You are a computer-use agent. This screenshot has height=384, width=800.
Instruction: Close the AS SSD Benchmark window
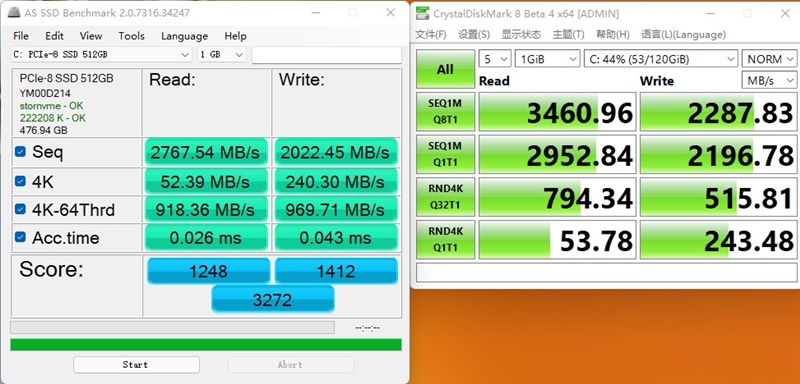(390, 13)
